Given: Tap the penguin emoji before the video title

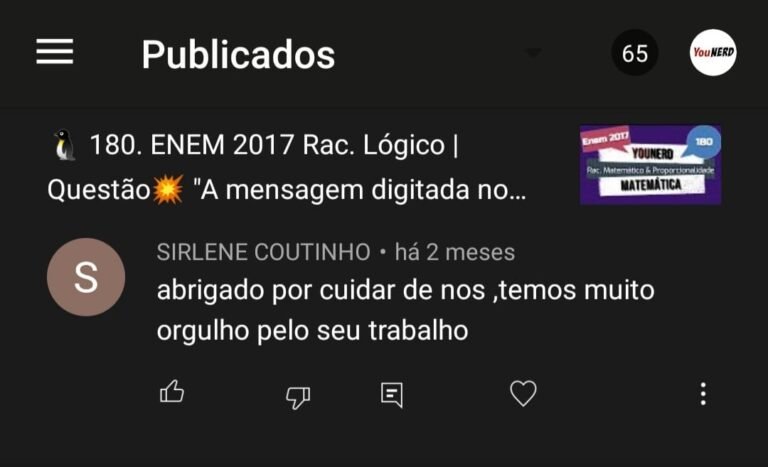Looking at the screenshot, I should 65,145.
